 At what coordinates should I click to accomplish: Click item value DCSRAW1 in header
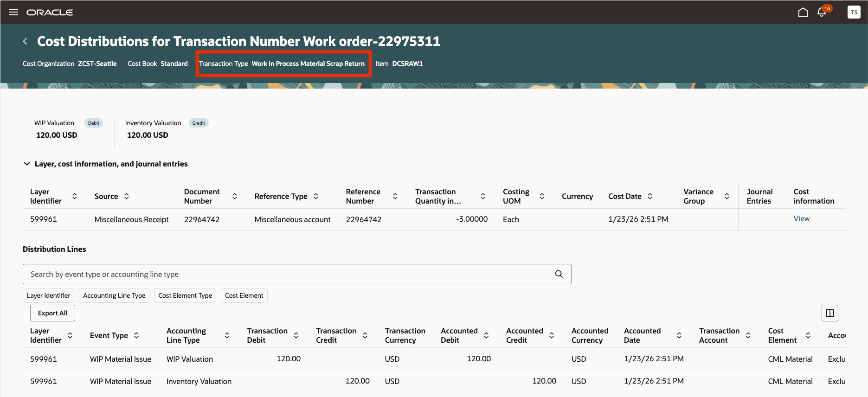coord(407,64)
